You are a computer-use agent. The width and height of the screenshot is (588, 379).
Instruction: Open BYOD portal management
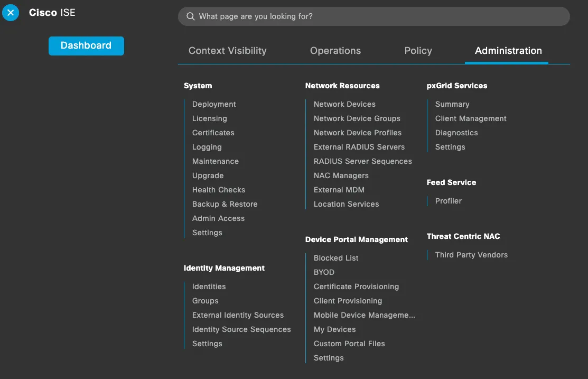click(x=324, y=272)
